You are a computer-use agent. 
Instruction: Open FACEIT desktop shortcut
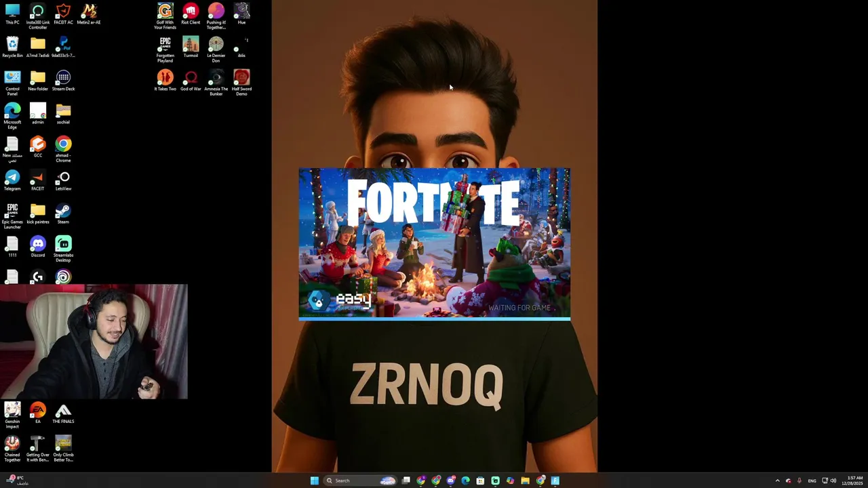[38, 180]
